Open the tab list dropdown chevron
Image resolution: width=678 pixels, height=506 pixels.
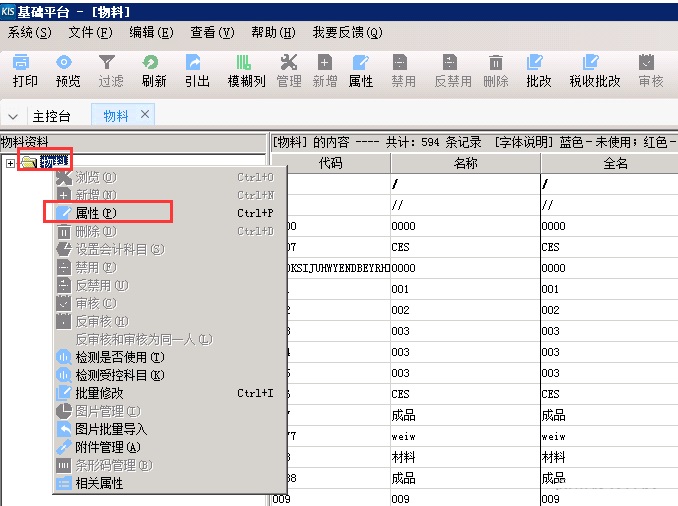tap(13, 116)
